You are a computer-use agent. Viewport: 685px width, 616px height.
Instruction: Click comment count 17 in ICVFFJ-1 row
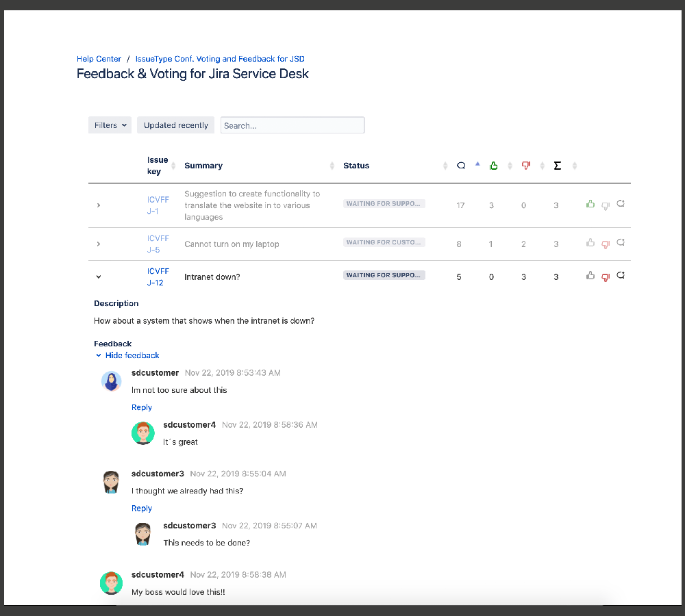pos(460,205)
